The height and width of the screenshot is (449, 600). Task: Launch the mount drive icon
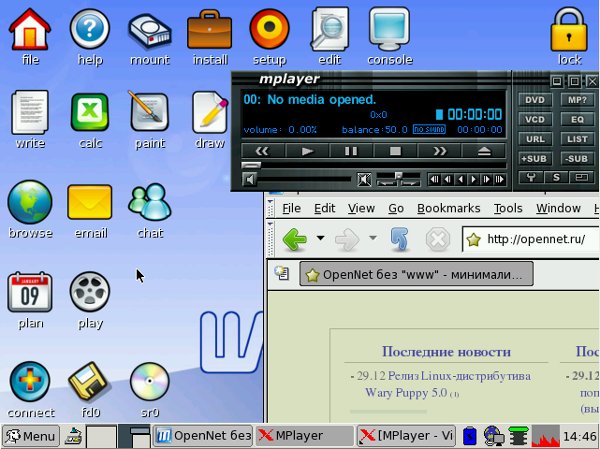[150, 31]
